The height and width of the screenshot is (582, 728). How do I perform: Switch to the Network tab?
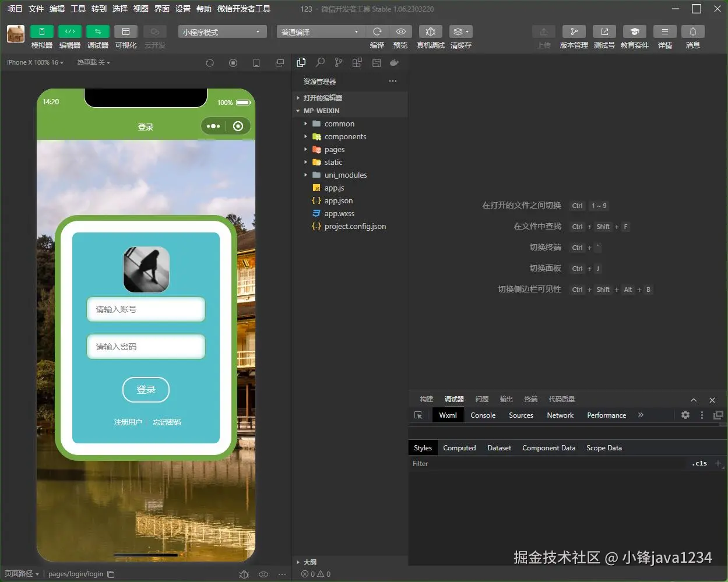tap(560, 415)
